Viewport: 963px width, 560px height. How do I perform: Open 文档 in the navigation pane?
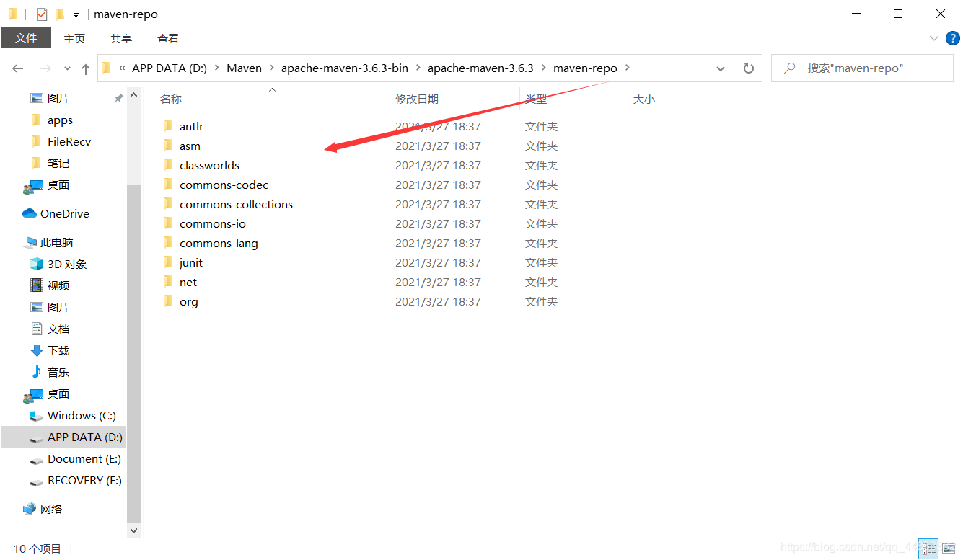[58, 329]
